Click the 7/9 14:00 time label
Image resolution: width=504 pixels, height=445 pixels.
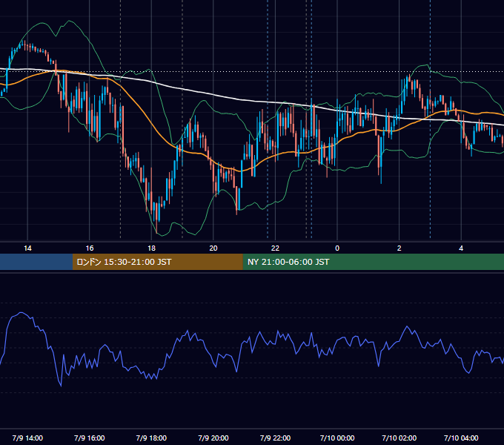(27, 438)
